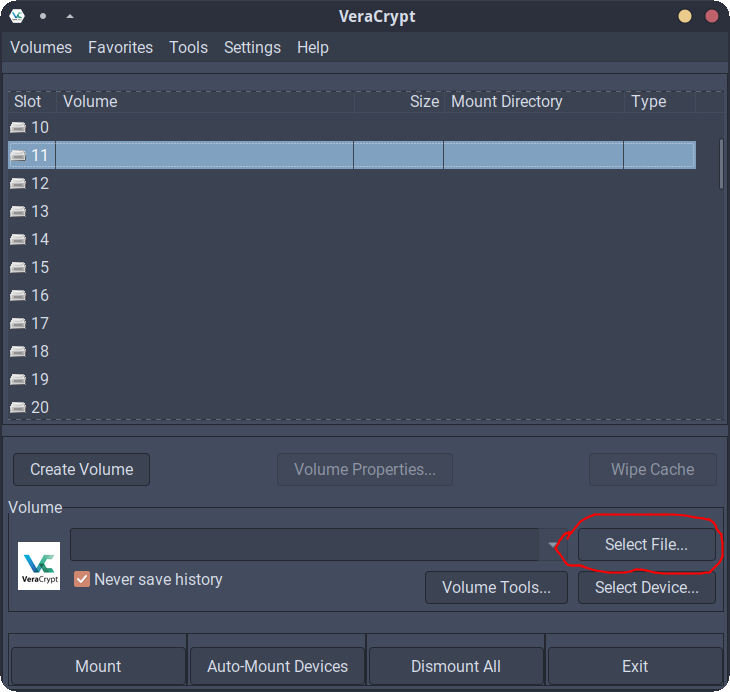Click the drive icon for slot 18
This screenshot has width=730, height=692.
point(18,351)
